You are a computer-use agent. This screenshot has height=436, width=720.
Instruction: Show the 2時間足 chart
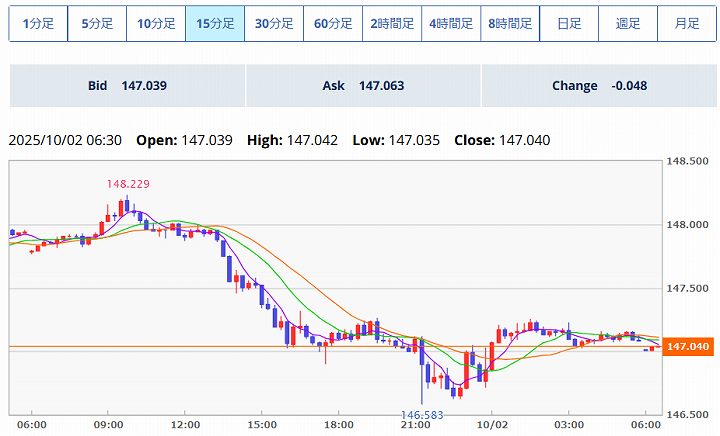pyautogui.click(x=392, y=23)
